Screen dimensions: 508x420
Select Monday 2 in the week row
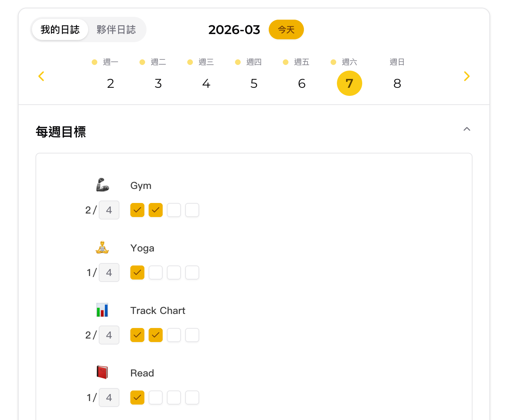110,83
